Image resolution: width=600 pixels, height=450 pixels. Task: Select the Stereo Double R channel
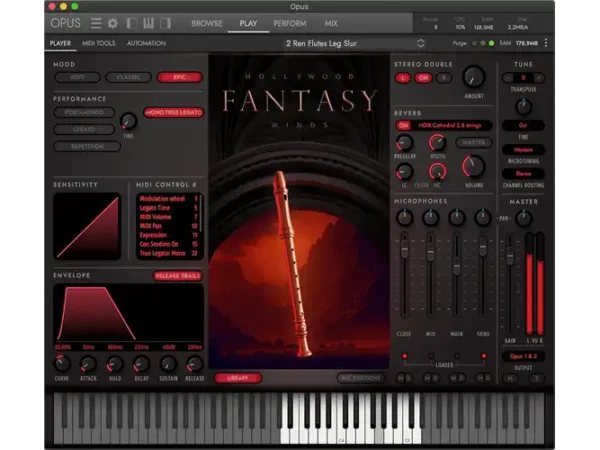pos(443,78)
